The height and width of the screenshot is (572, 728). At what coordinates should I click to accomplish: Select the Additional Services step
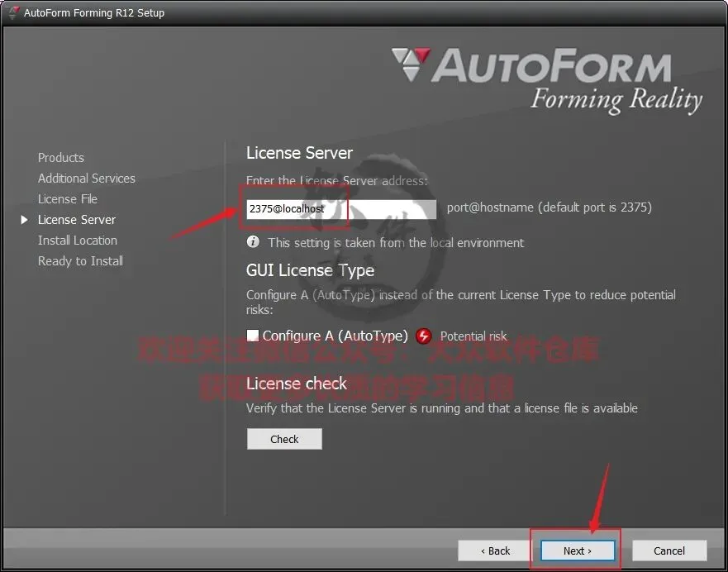pyautogui.click(x=87, y=179)
